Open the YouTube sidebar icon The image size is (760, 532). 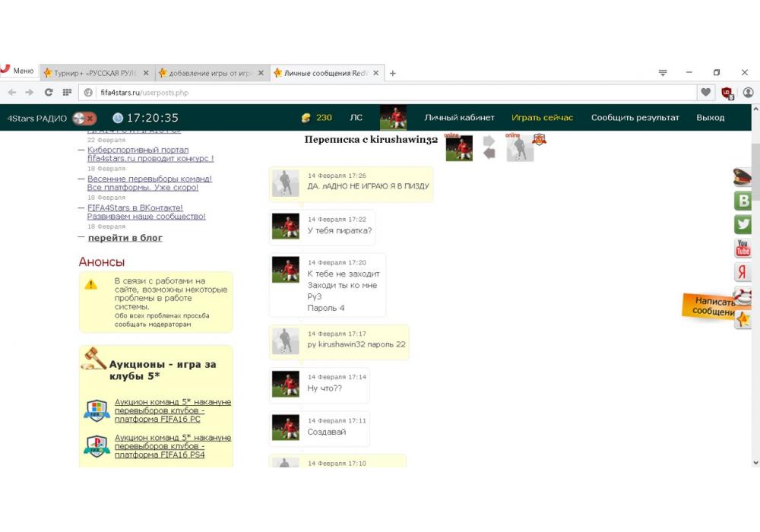[743, 248]
